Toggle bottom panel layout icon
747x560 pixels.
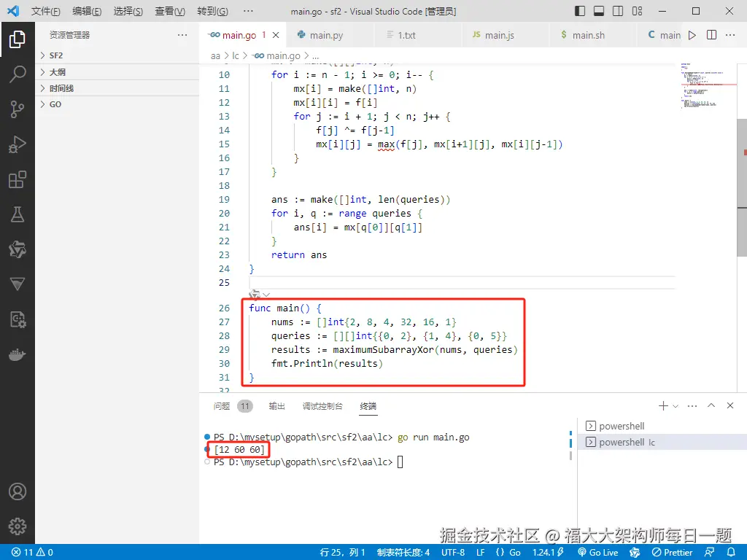(599, 11)
